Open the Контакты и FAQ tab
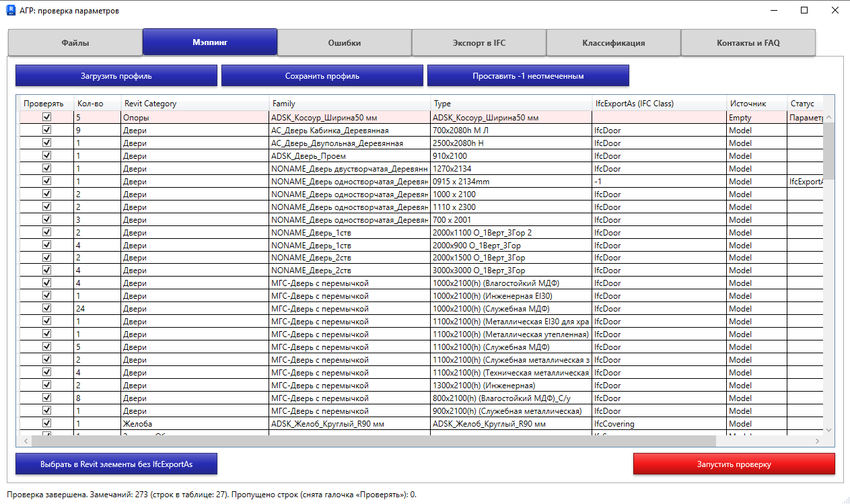850x504 pixels. [x=748, y=43]
